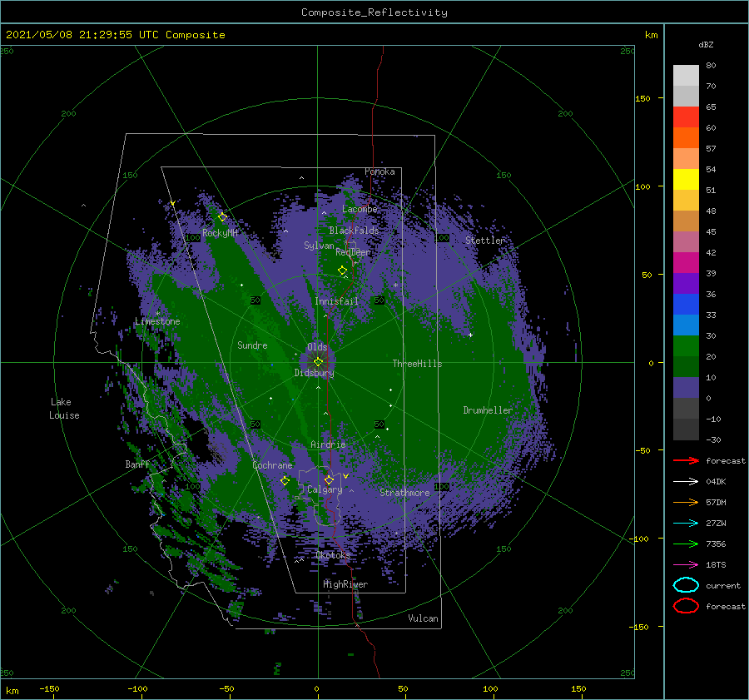Image resolution: width=749 pixels, height=700 pixels.
Task: Click the Airdrie label
Action: tap(328, 444)
